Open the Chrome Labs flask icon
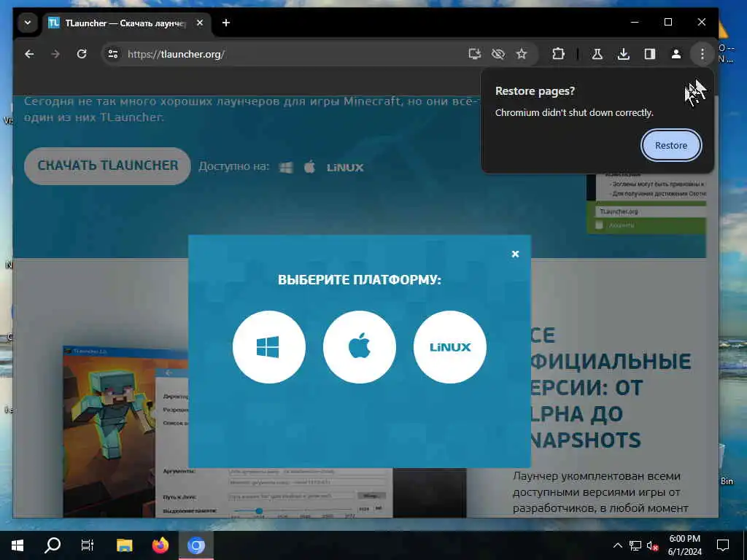 [x=597, y=54]
